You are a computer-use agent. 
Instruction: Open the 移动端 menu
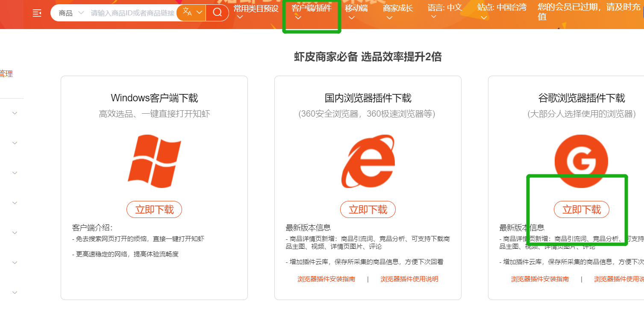point(356,12)
